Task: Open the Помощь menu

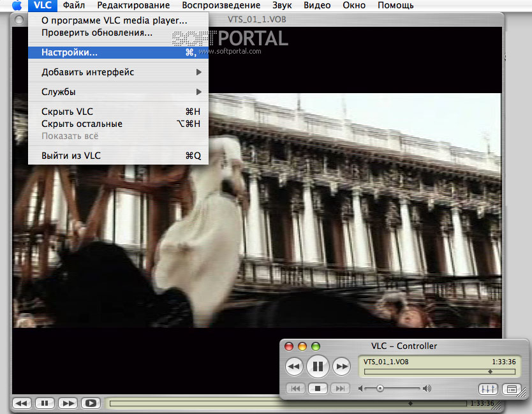Action: [395, 5]
